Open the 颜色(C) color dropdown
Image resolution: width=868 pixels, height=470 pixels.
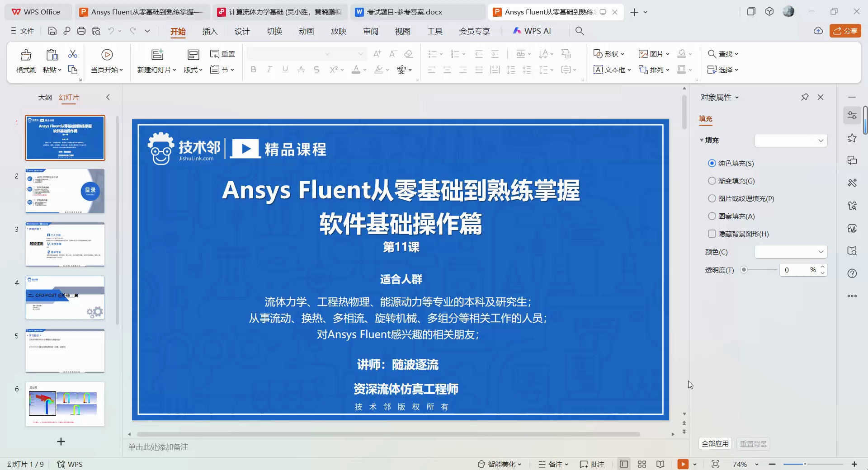pos(790,252)
